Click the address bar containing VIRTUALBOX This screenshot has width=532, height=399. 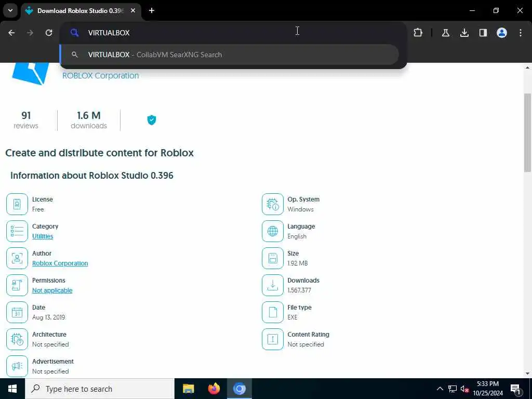(x=233, y=33)
